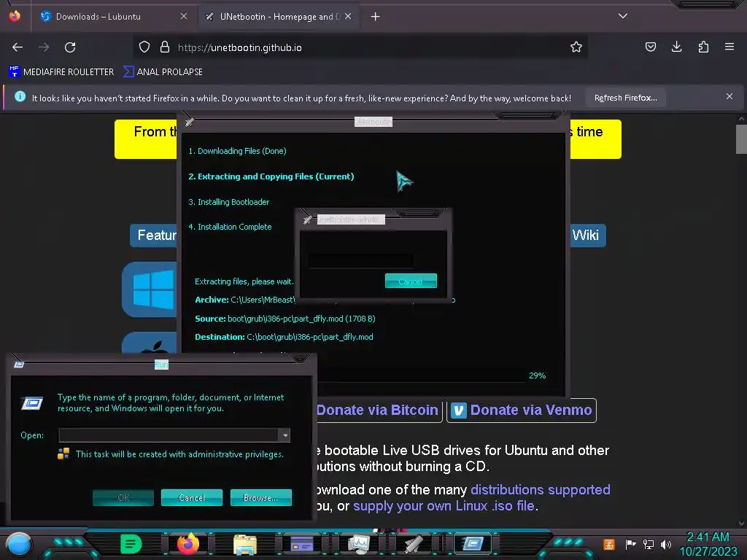The width and height of the screenshot is (747, 560).
Task: Open the supply your own Linux .iso link
Action: pos(444,506)
